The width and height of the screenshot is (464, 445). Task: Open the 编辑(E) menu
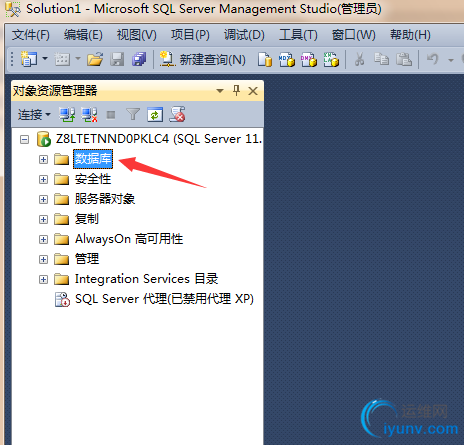coord(83,35)
